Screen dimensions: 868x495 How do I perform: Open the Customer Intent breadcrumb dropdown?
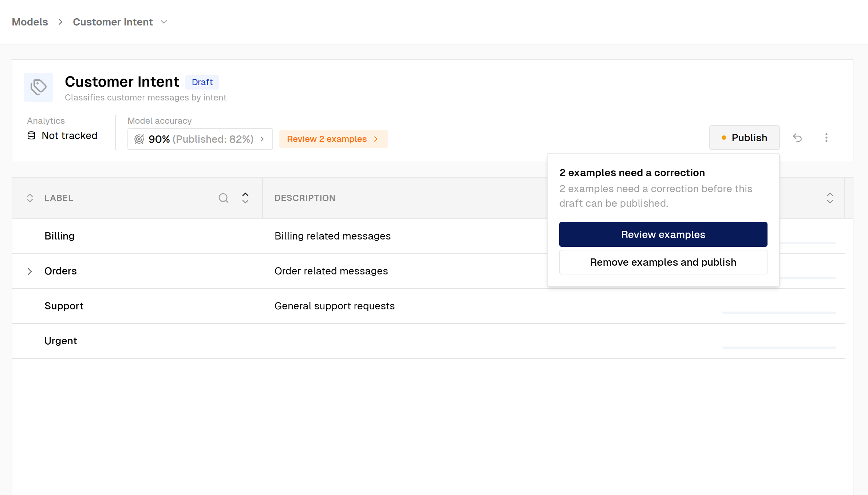164,22
